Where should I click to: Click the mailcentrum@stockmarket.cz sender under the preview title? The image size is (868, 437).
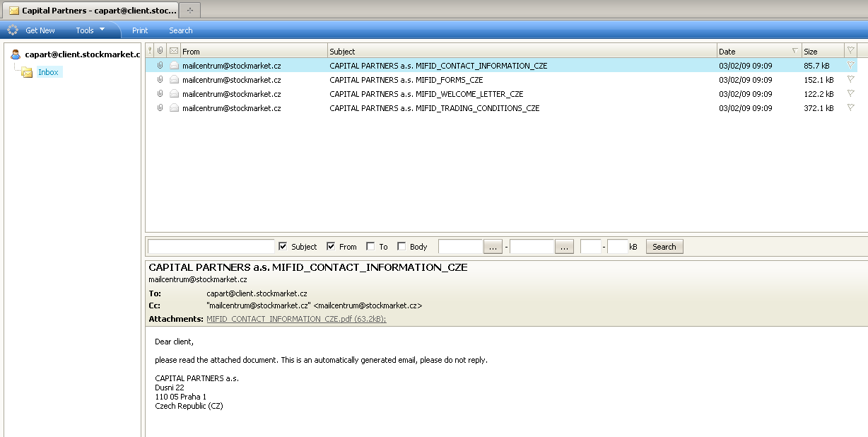(198, 279)
